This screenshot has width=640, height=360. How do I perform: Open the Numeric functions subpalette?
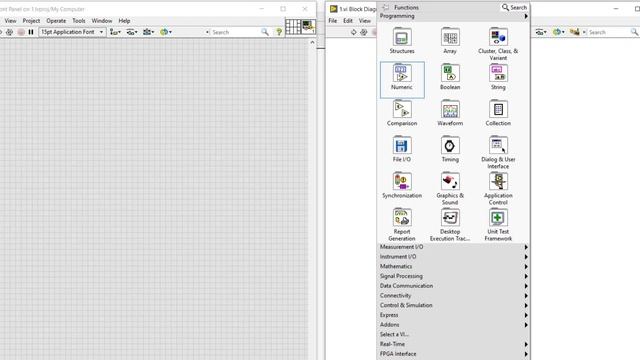(x=402, y=80)
